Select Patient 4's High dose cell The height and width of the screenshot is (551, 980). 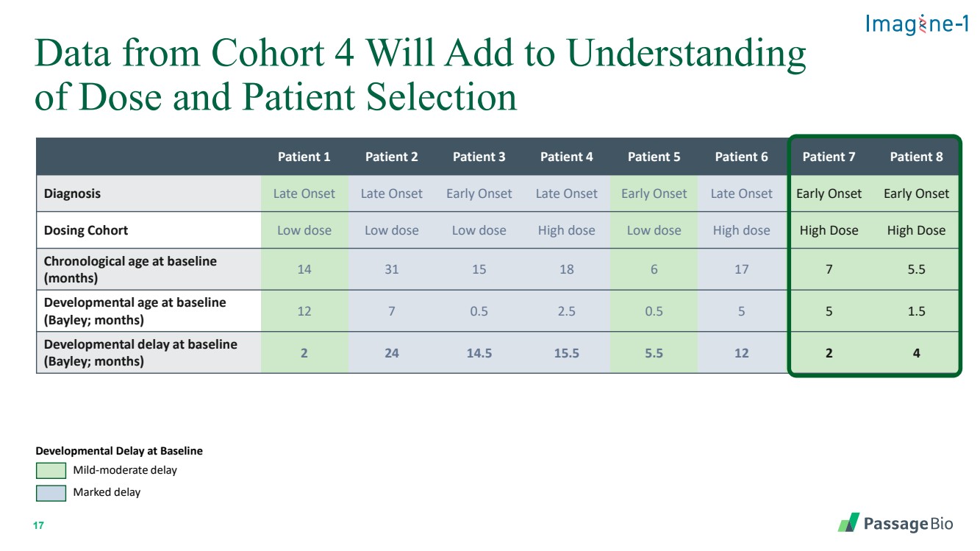point(566,230)
